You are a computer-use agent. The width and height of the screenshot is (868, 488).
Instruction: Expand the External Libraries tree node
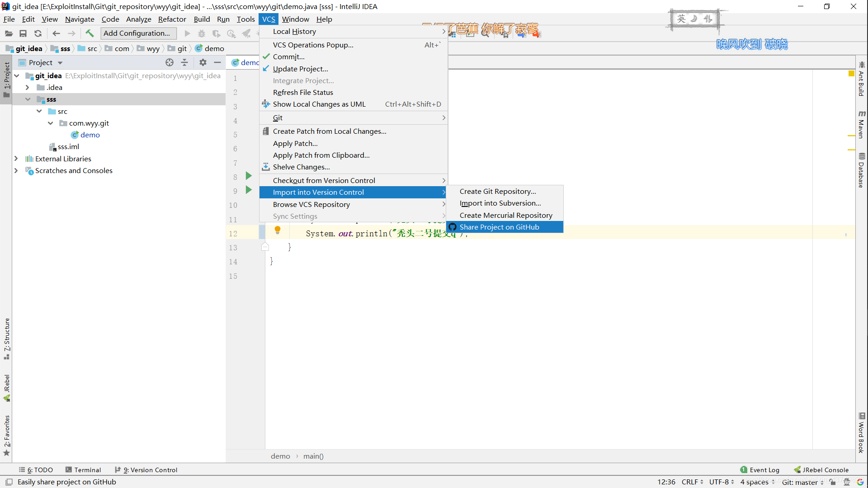pyautogui.click(x=16, y=159)
